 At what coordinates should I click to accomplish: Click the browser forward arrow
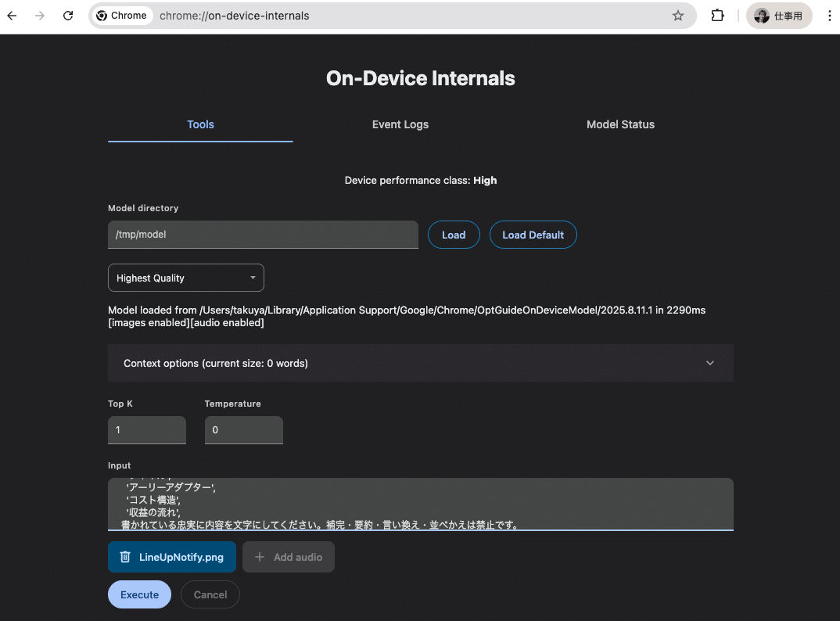40,16
